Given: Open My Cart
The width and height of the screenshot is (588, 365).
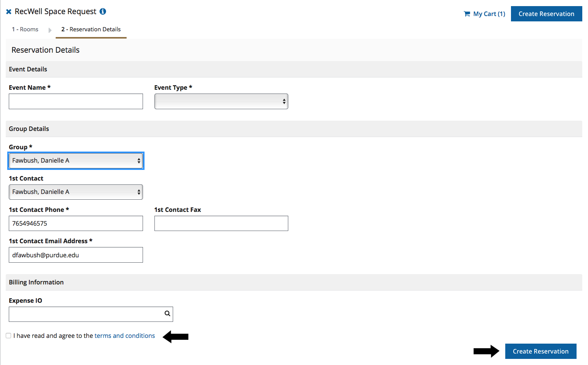Looking at the screenshot, I should coord(488,13).
